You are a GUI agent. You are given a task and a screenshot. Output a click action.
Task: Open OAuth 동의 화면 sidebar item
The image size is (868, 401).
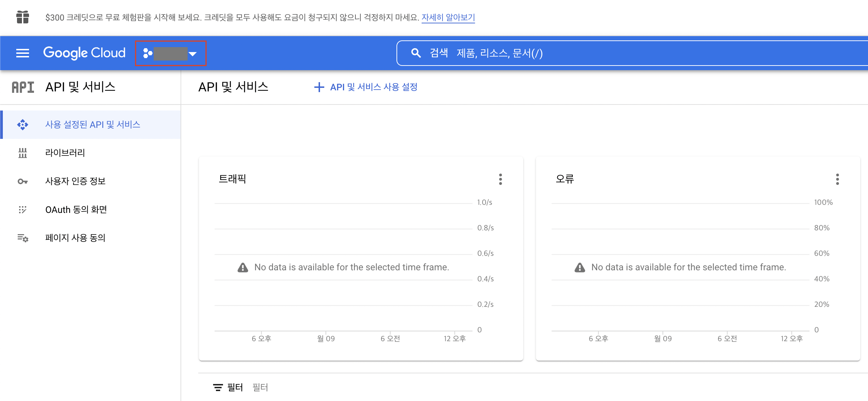(76, 210)
